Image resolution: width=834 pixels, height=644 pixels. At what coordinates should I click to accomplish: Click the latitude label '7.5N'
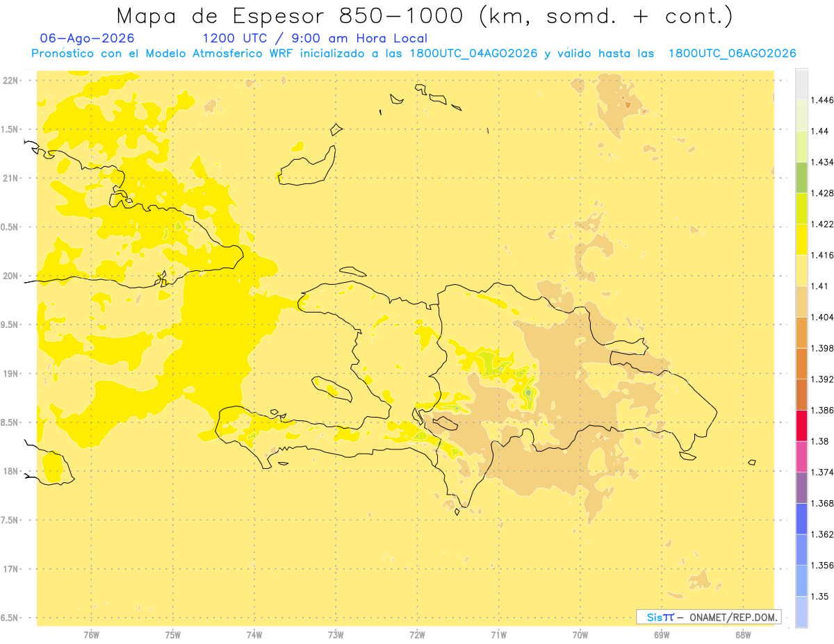coord(10,520)
